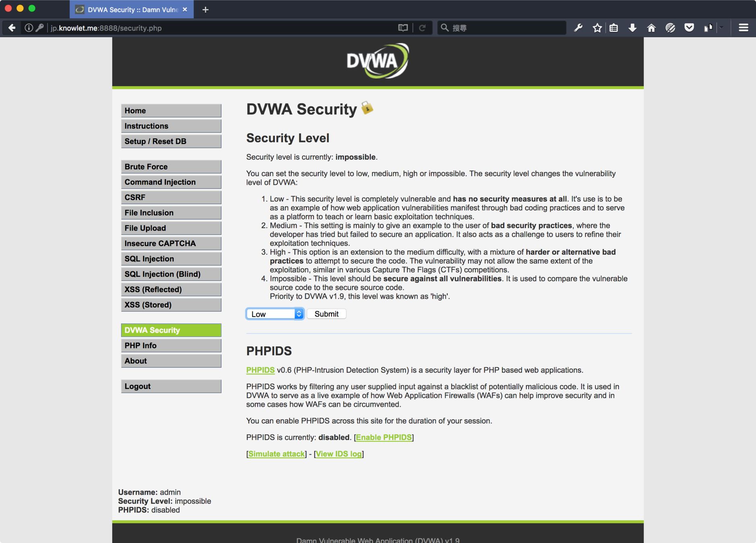Screen dimensions: 756x543
Task: Select DVWA Security menu item
Action: pos(171,330)
